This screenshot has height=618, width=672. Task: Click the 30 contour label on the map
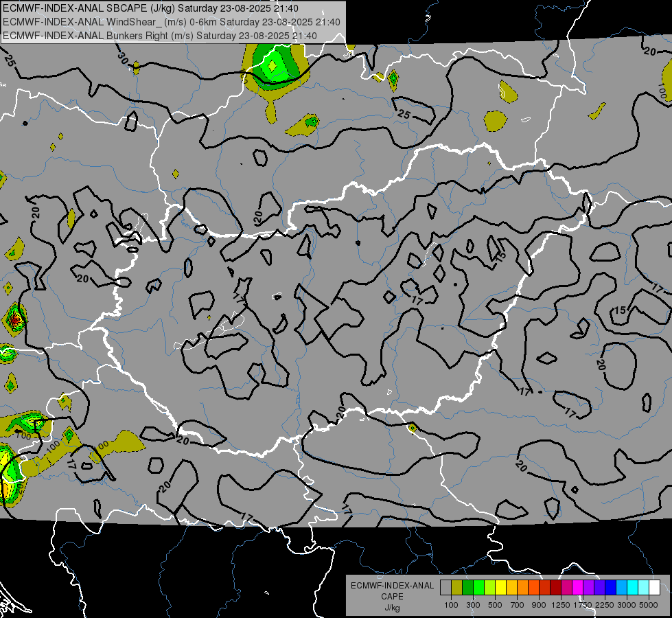coord(123,59)
